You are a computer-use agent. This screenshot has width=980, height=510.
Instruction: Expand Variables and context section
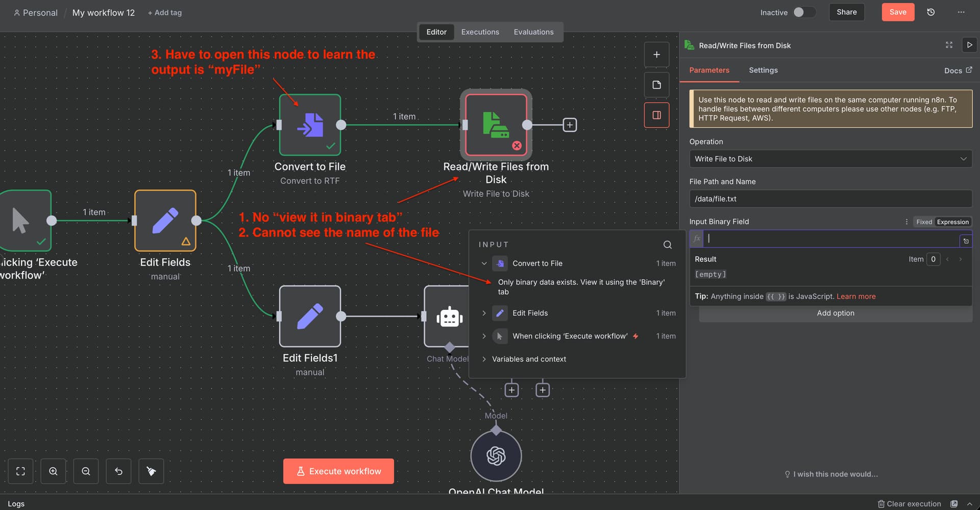tap(484, 359)
